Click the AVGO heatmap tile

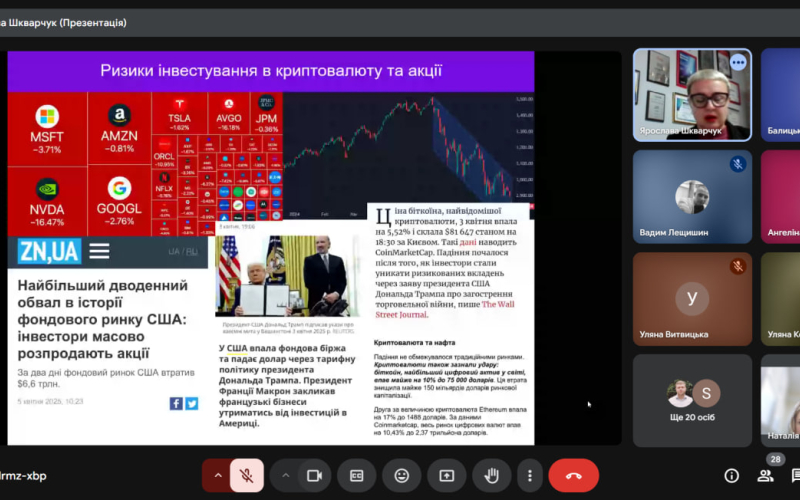(229, 113)
